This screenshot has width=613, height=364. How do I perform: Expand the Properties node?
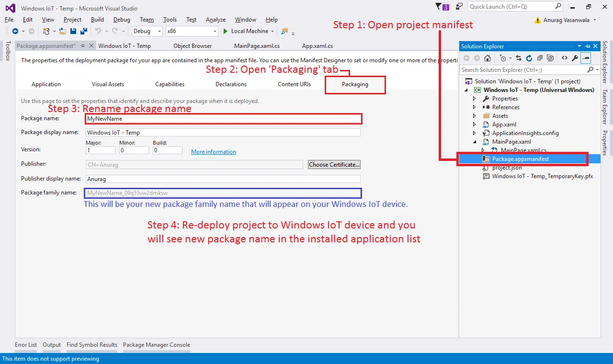tap(475, 99)
